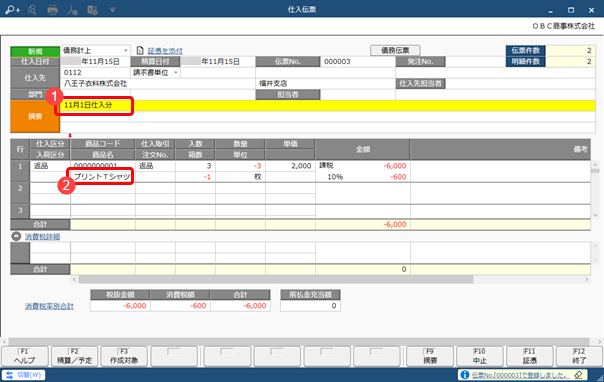Screen dimensions: 604x382
Task: Click F9 摘要 button
Action: pyautogui.click(x=430, y=356)
